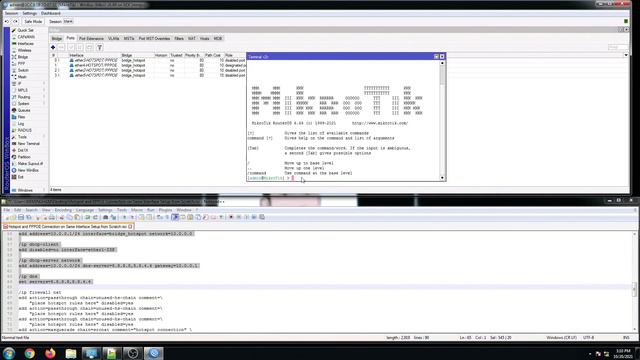Open File Explorer from taskbar
The height and width of the screenshot is (360, 640).
71,353
